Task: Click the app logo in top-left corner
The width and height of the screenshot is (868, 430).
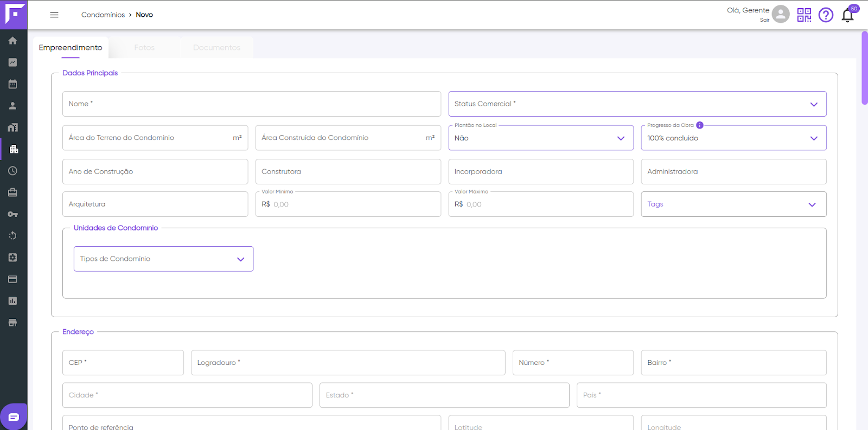Action: [x=14, y=14]
